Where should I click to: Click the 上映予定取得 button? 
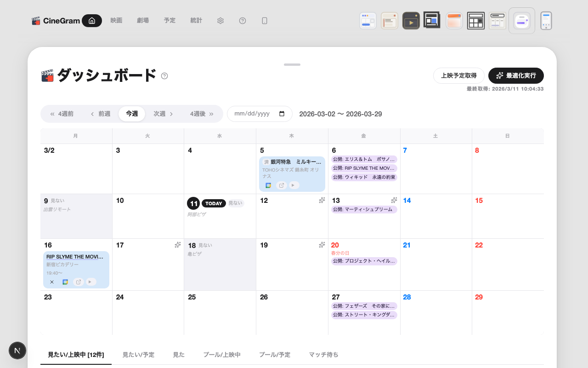coord(458,75)
